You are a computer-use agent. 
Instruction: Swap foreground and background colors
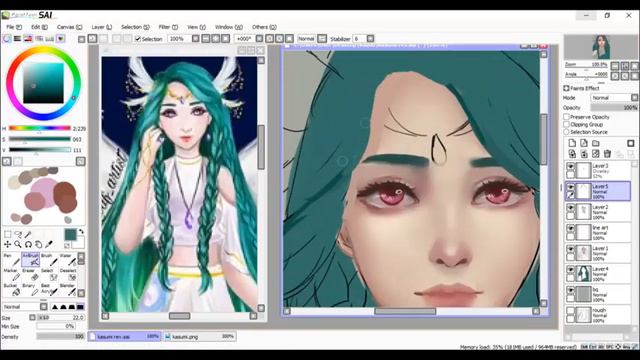pyautogui.click(x=81, y=232)
